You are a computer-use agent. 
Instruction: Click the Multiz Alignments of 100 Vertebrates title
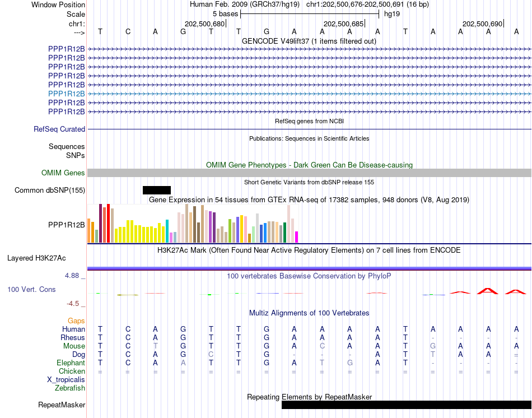309,313
